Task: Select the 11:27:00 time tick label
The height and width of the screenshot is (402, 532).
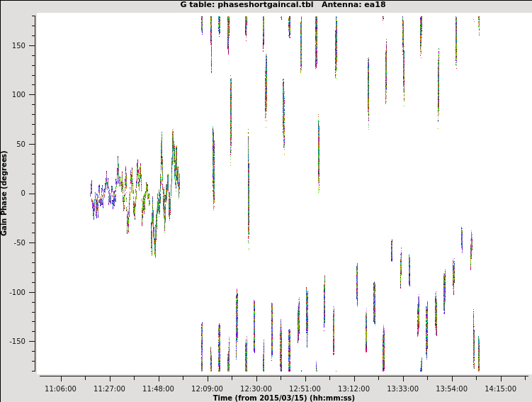Action: pyautogui.click(x=109, y=389)
